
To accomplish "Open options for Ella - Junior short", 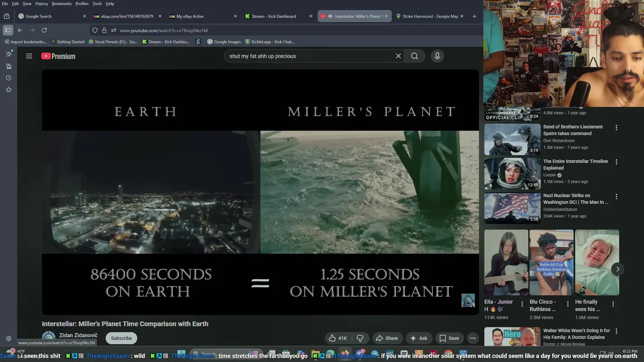I will click(x=522, y=304).
